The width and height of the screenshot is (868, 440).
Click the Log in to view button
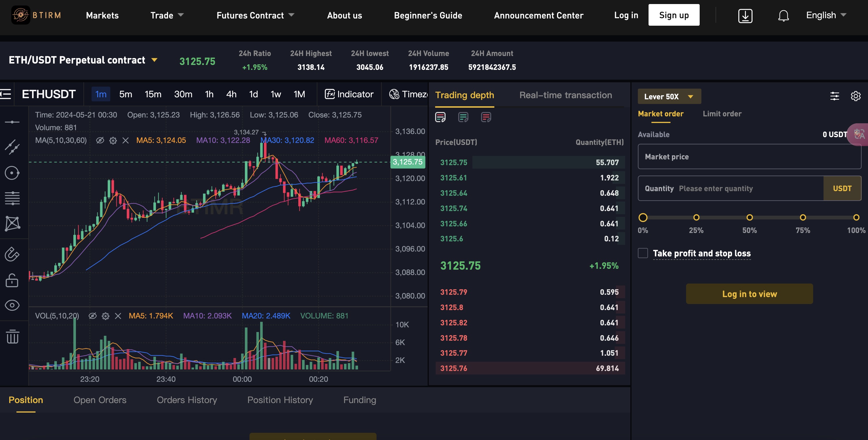(749, 294)
